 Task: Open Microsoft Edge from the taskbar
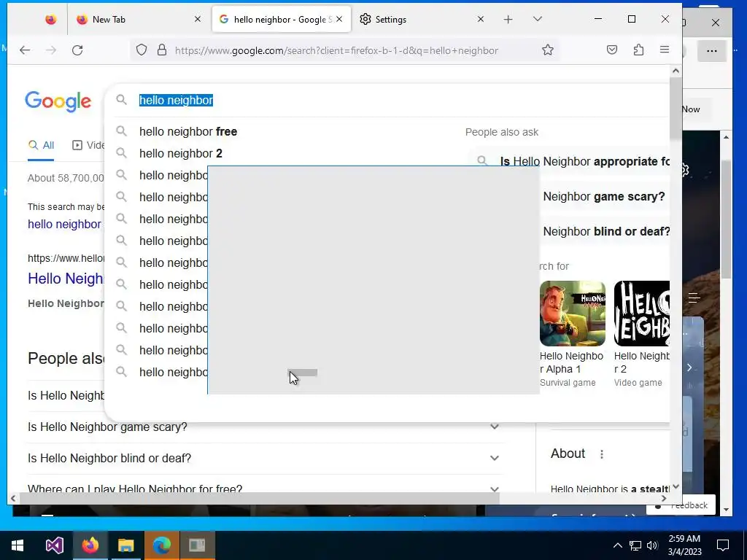[x=161, y=545]
